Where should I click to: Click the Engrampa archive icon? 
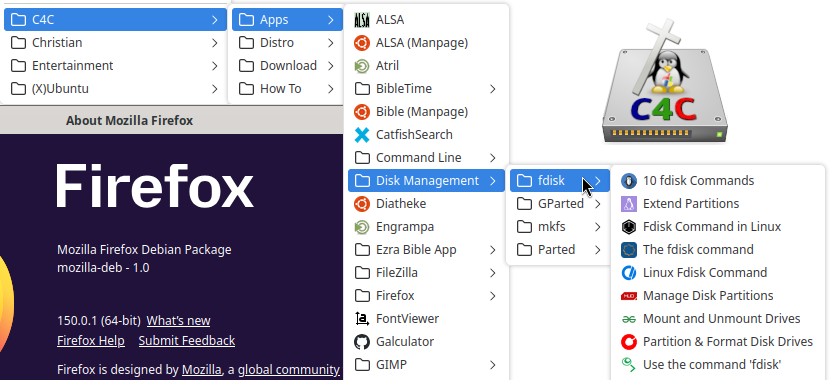pos(362,227)
